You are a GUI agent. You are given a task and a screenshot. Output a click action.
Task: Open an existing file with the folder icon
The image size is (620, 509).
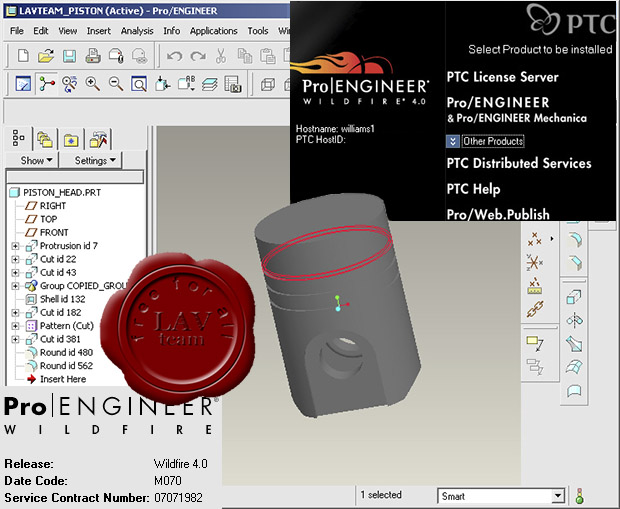click(x=46, y=56)
